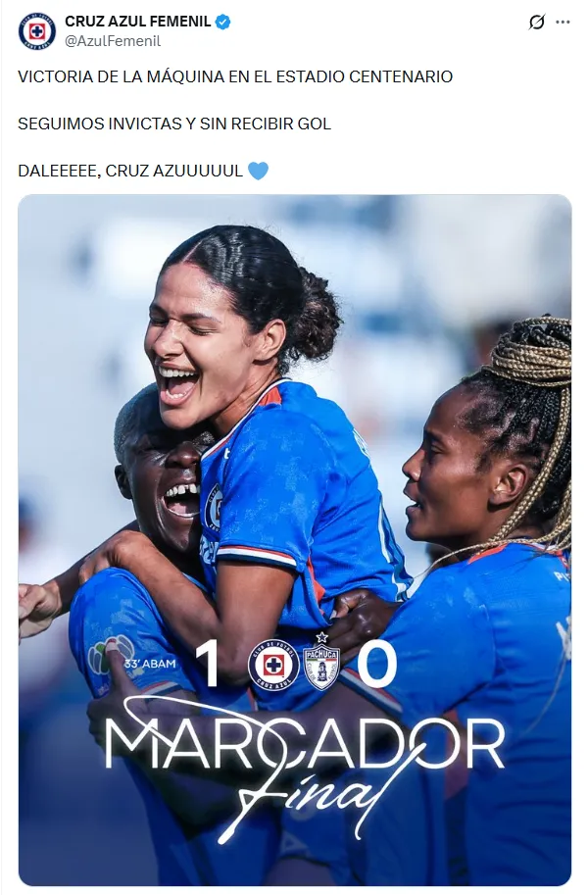Image resolution: width=588 pixels, height=895 pixels.
Task: Click the Liga MX logo on image
Action: pyautogui.click(x=112, y=656)
